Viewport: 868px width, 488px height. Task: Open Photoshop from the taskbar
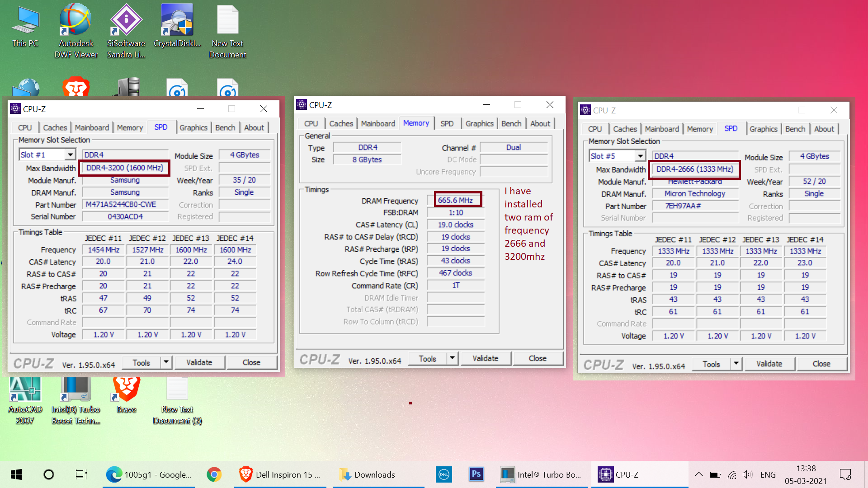tap(476, 474)
